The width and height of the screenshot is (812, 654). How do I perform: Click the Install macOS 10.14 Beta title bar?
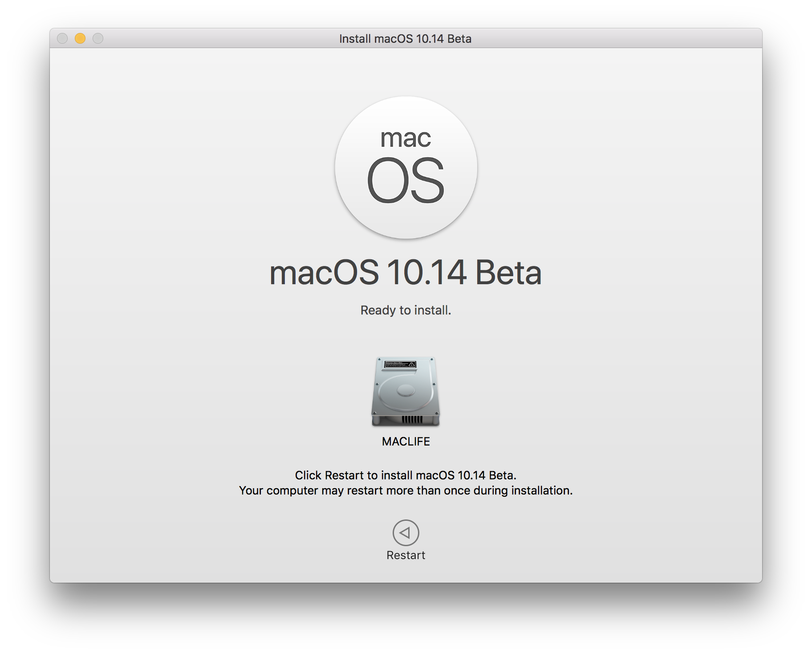(406, 39)
